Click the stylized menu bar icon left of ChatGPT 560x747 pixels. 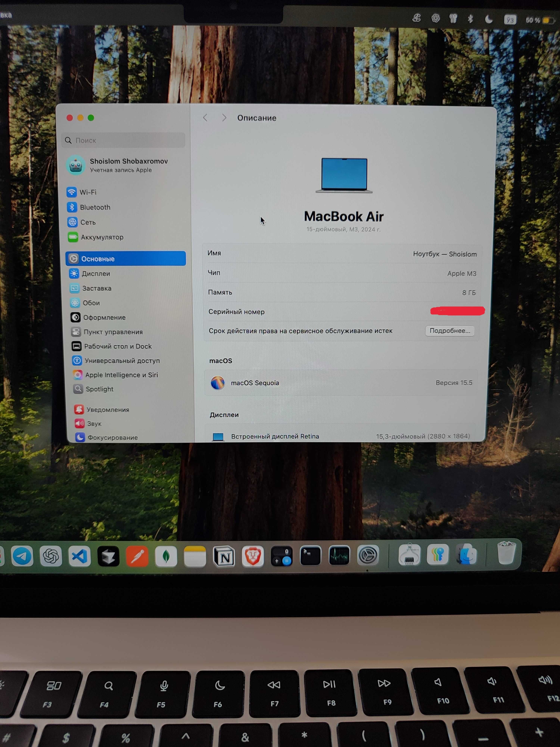416,18
